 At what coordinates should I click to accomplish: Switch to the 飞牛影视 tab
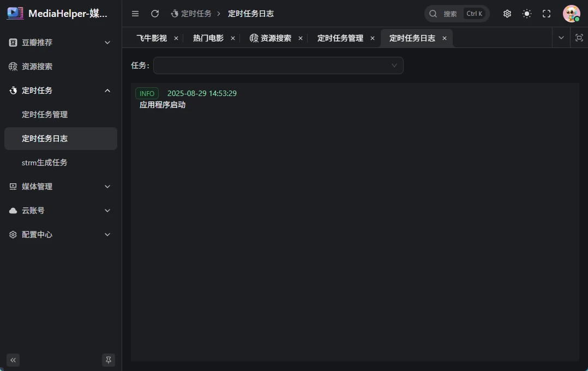[x=152, y=38]
